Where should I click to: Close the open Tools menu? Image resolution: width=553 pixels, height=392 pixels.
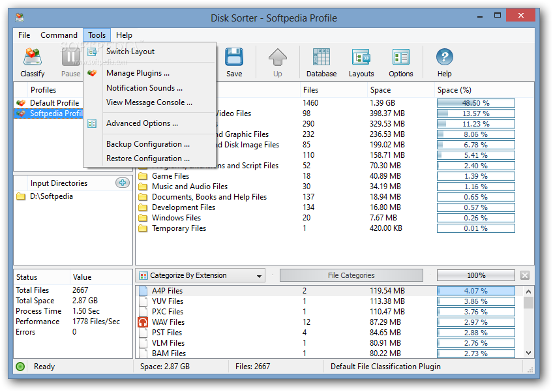(97, 35)
